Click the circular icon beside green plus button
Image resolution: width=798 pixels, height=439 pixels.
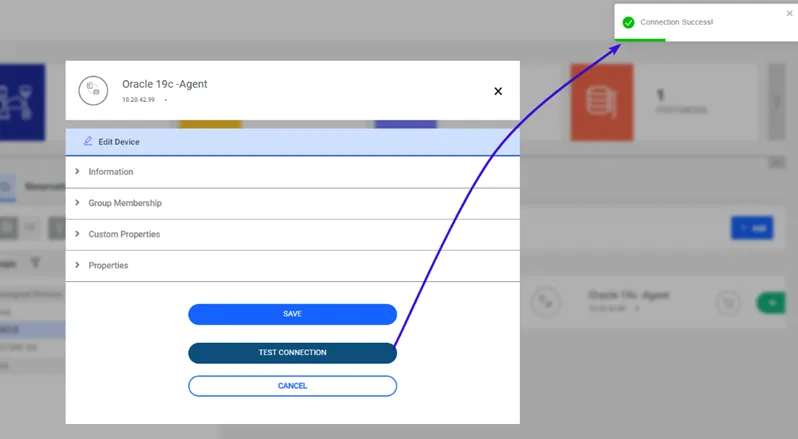click(728, 303)
